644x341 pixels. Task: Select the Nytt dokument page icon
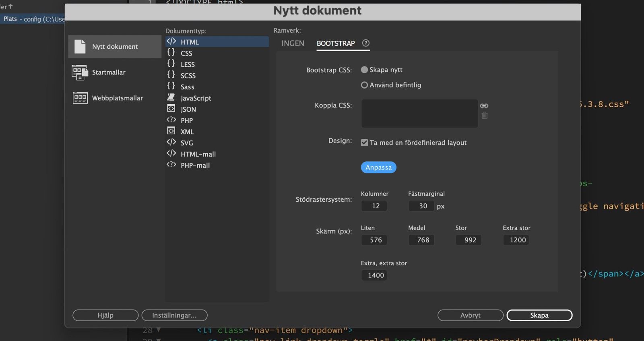[x=80, y=46]
